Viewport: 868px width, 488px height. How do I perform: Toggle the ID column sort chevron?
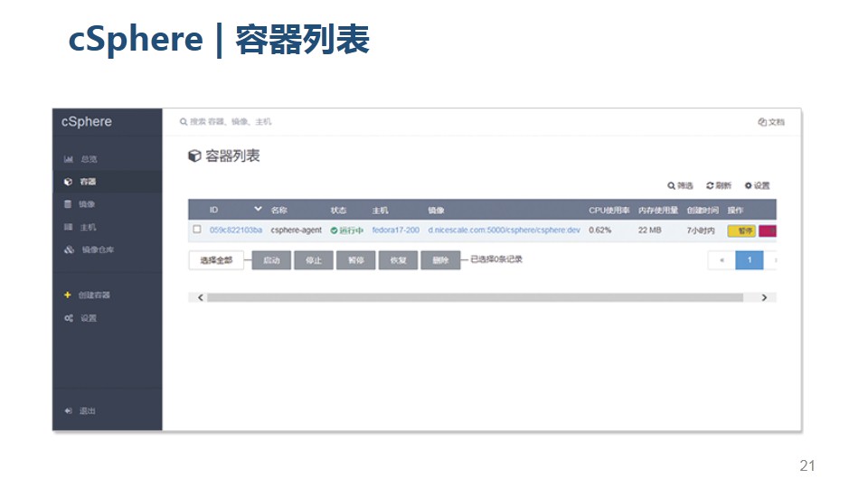point(258,209)
